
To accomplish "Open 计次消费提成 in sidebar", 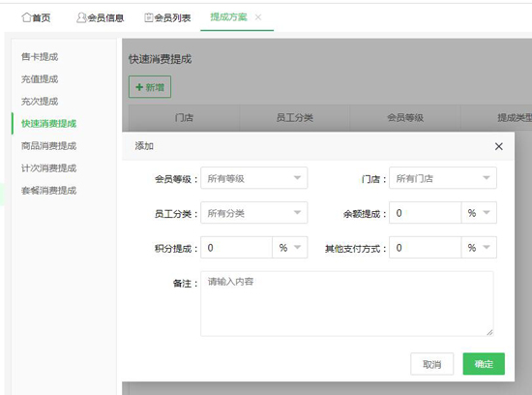I will [x=49, y=168].
